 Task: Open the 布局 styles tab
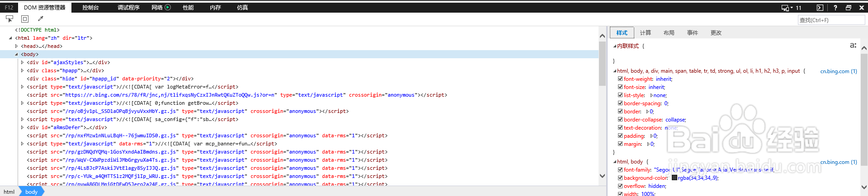[669, 33]
